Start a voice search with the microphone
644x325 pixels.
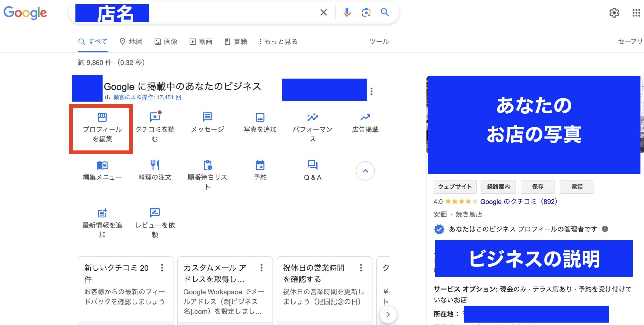[347, 12]
